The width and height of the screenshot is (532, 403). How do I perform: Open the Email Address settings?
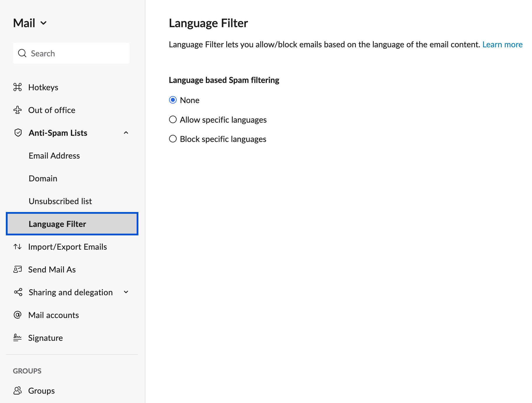tap(54, 155)
